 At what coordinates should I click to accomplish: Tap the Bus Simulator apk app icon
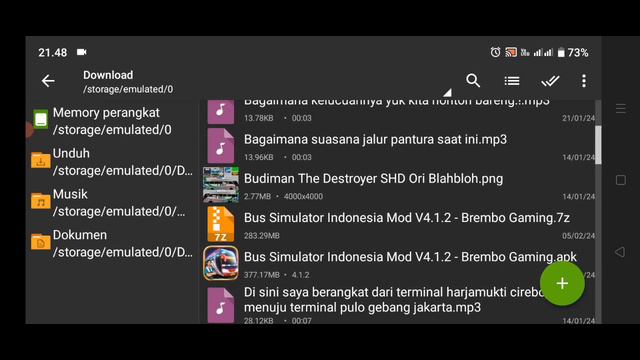221,263
